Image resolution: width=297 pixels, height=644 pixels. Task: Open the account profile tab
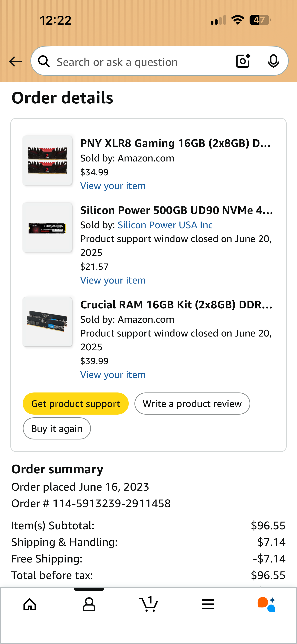click(x=89, y=605)
